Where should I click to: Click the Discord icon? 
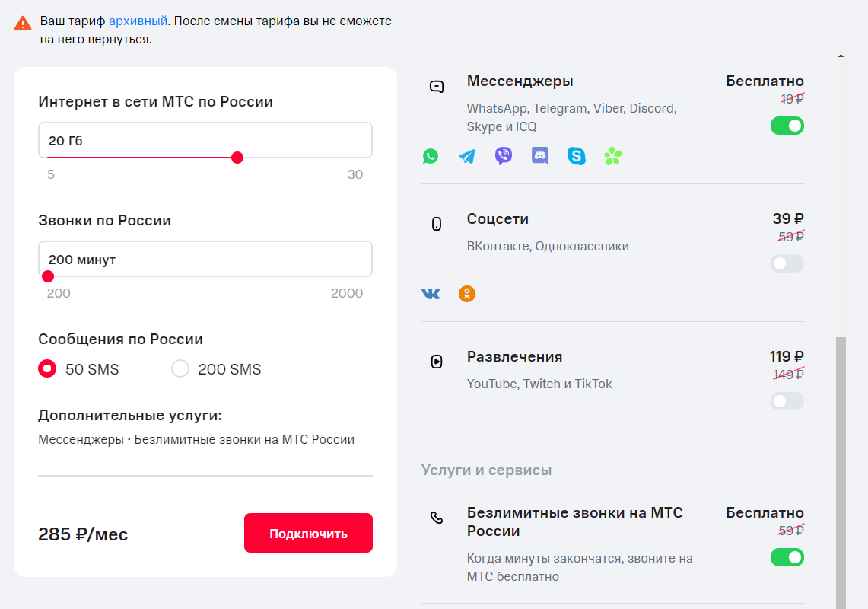(539, 156)
